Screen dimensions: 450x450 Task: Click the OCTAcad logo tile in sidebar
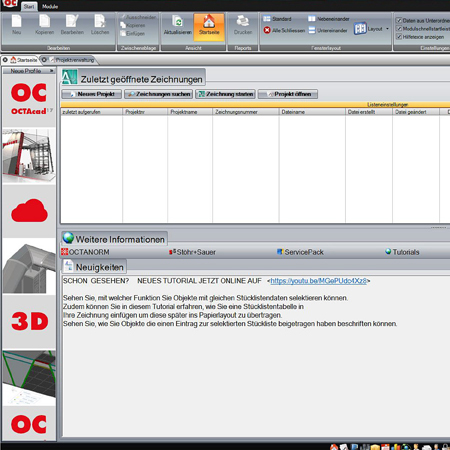29,100
